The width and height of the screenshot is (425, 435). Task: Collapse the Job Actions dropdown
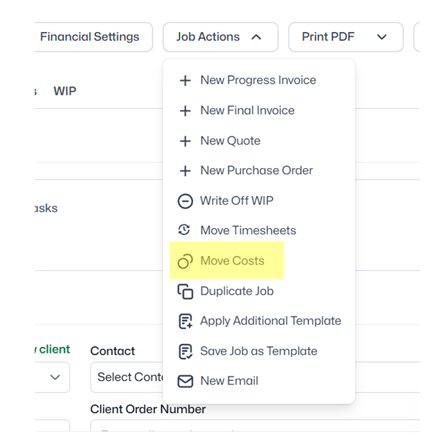(x=220, y=37)
